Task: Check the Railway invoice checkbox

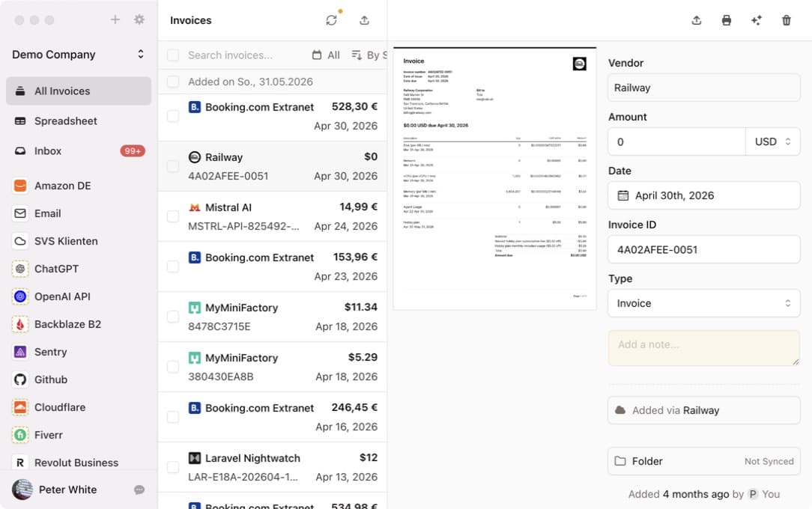Action: (173, 166)
